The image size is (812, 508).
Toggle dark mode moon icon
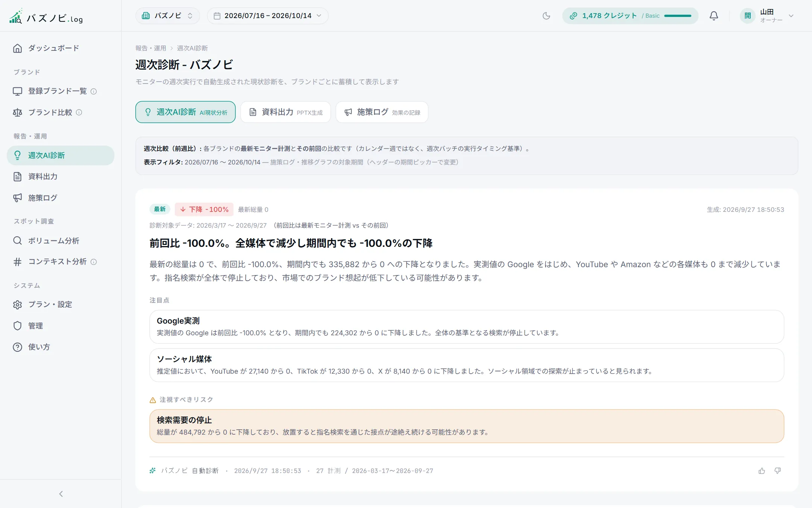pos(546,16)
